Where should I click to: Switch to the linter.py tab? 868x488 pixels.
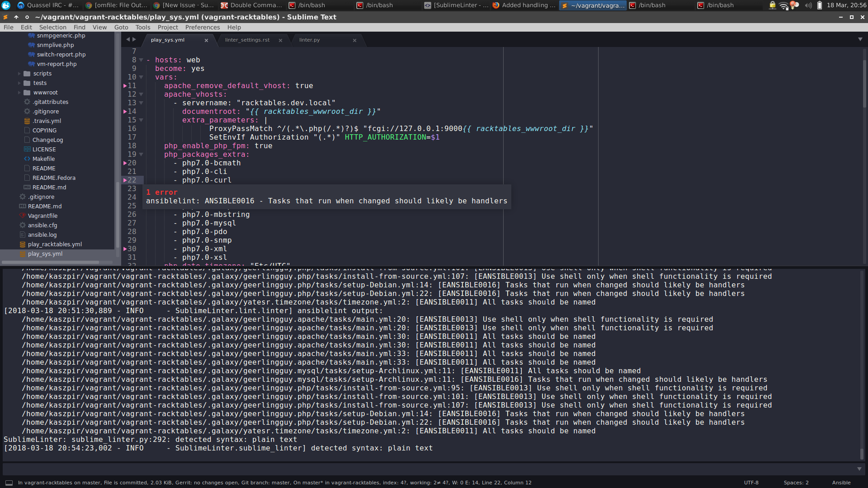pos(309,39)
